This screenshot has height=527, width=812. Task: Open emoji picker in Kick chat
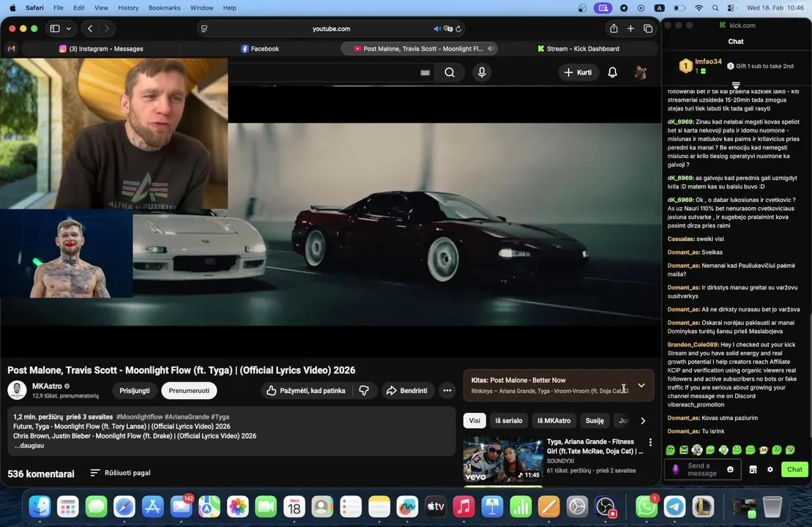tap(730, 469)
